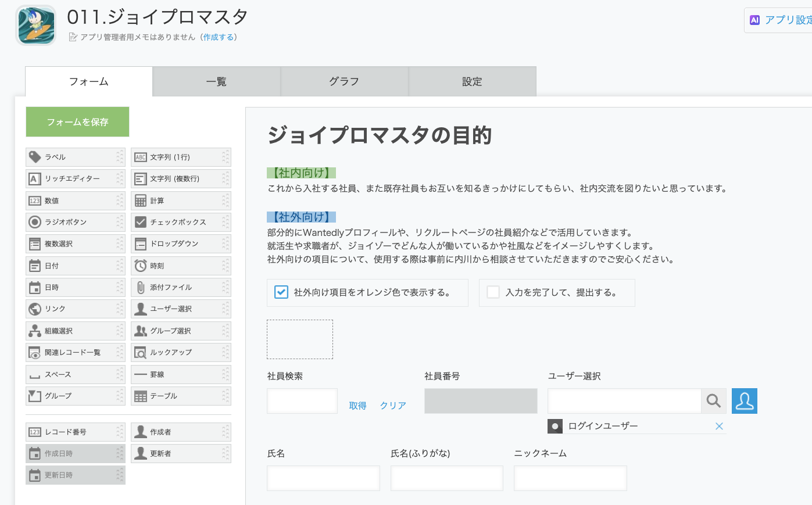Check 入力を完了して、提出する checkbox
812x505 pixels.
[x=493, y=292]
